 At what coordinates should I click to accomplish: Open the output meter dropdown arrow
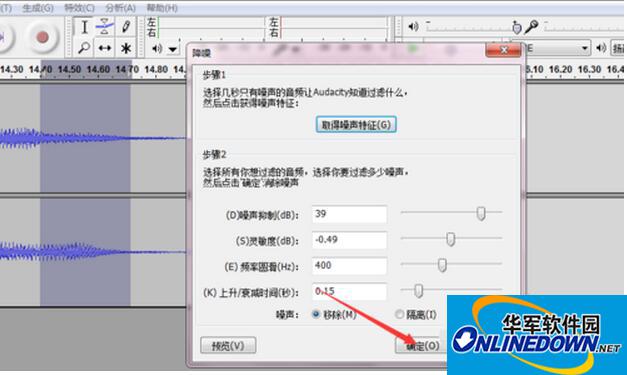173,50
